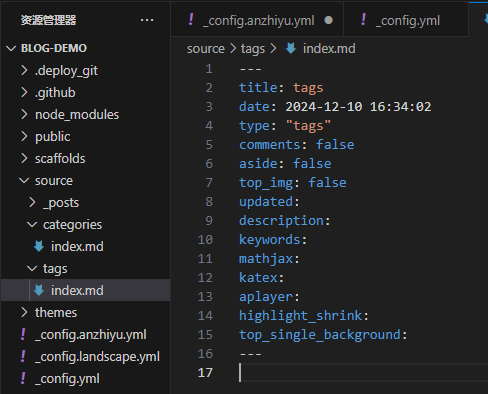This screenshot has width=488, height=394.
Task: Click unsaved dot on _config.anzhiyu.yml tab
Action: (329, 20)
